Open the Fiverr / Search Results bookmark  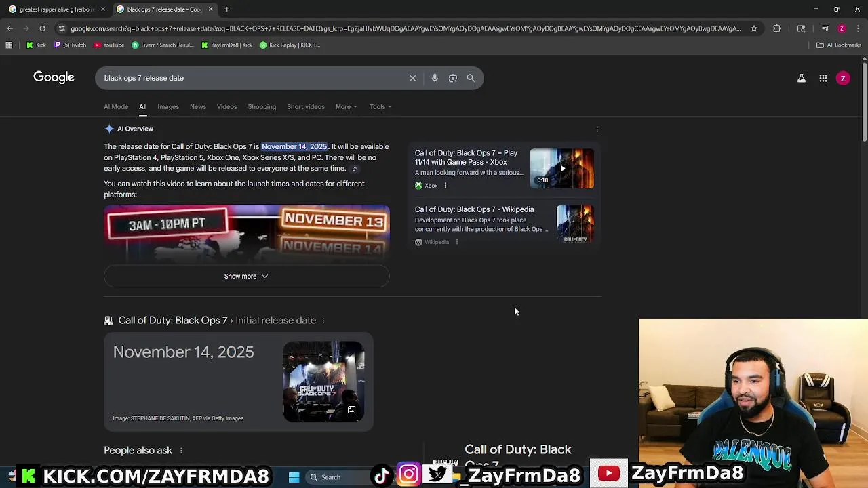click(x=163, y=45)
